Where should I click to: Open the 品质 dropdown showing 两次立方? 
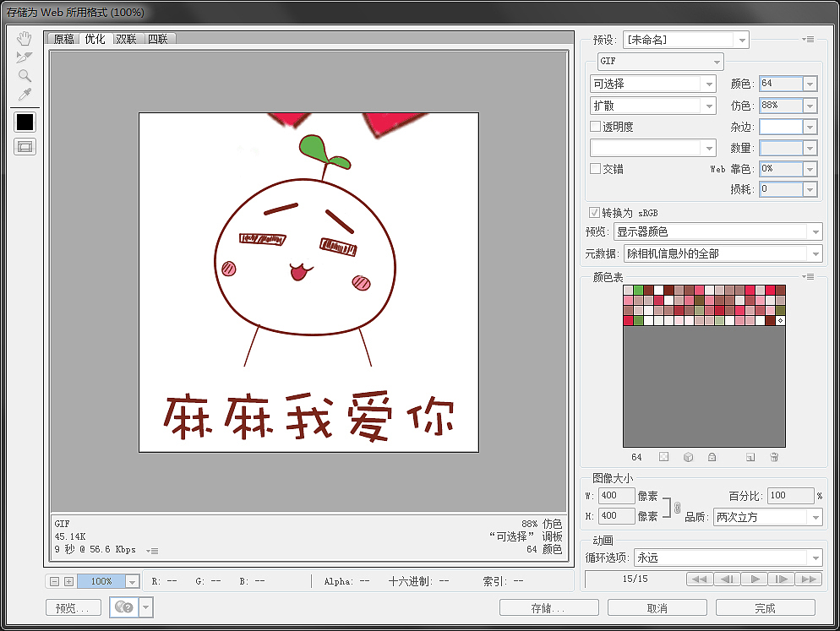[x=816, y=517]
